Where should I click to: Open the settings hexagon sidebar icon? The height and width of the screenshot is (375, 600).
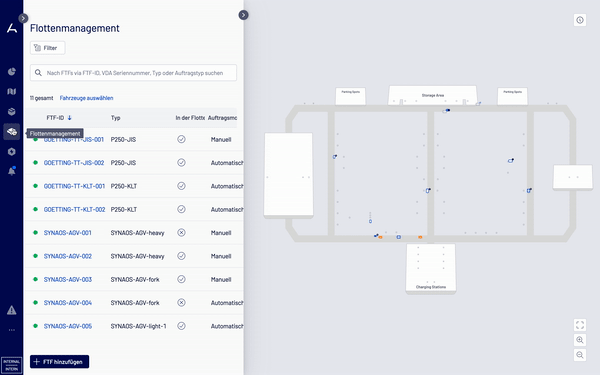point(11,152)
